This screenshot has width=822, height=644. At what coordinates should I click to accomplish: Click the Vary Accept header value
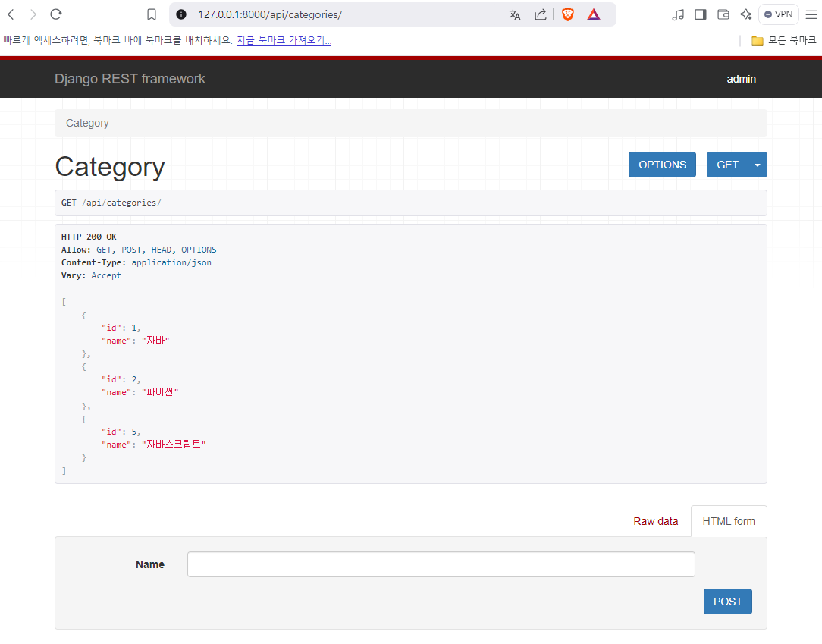point(106,276)
